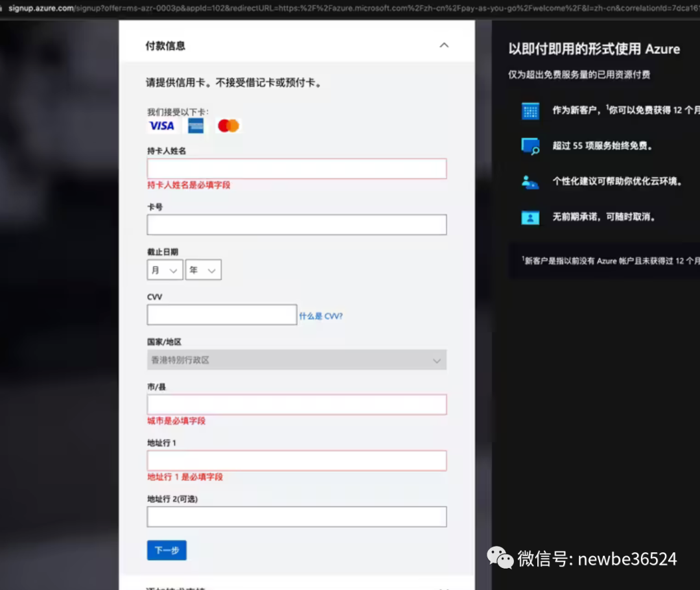This screenshot has height=590, width=700.
Task: Click the 截止日期 label
Action: (163, 252)
